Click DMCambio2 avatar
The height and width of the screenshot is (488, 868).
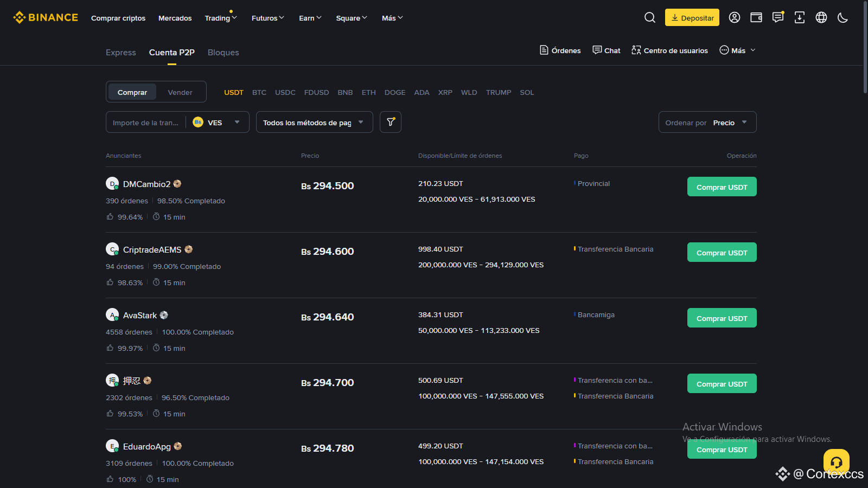112,183
